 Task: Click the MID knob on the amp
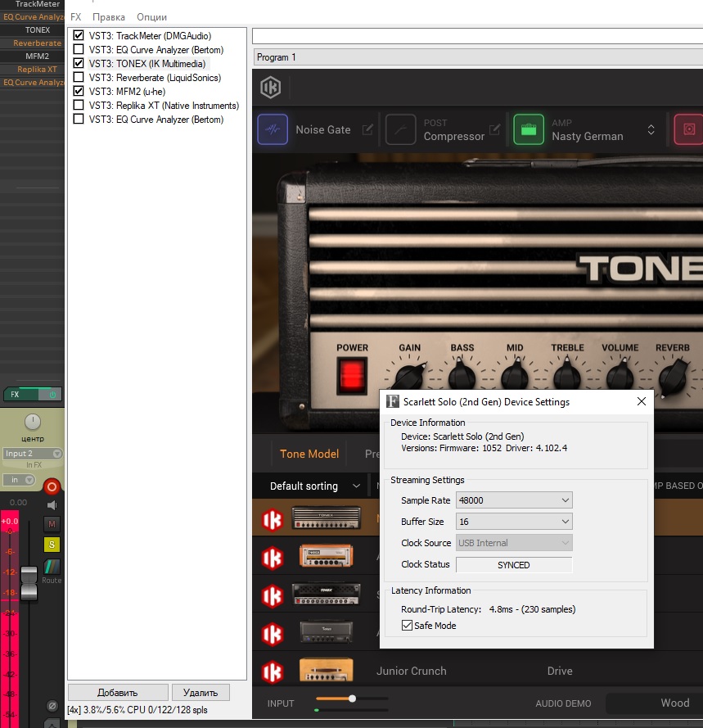pos(515,376)
